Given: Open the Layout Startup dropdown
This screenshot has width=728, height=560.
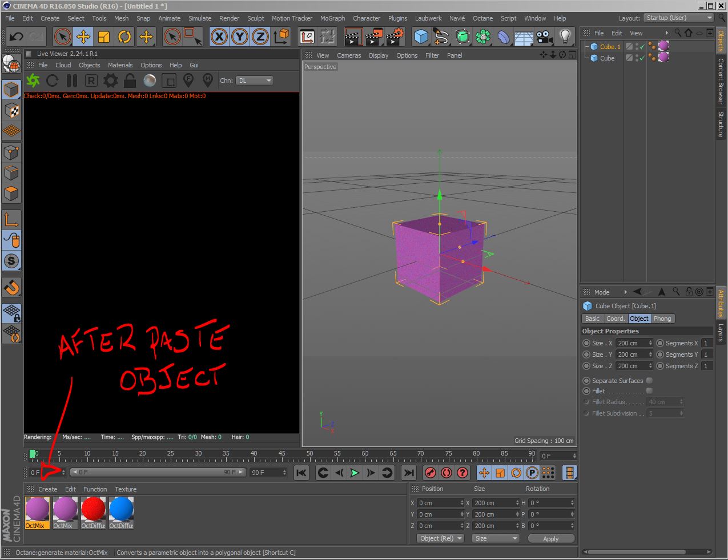Looking at the screenshot, I should point(679,18).
